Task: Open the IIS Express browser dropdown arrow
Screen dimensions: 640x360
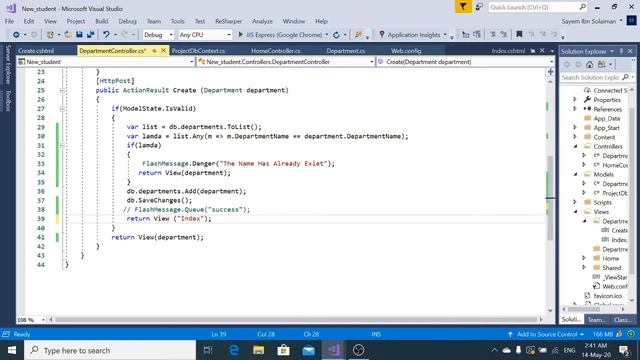Action: click(327, 35)
